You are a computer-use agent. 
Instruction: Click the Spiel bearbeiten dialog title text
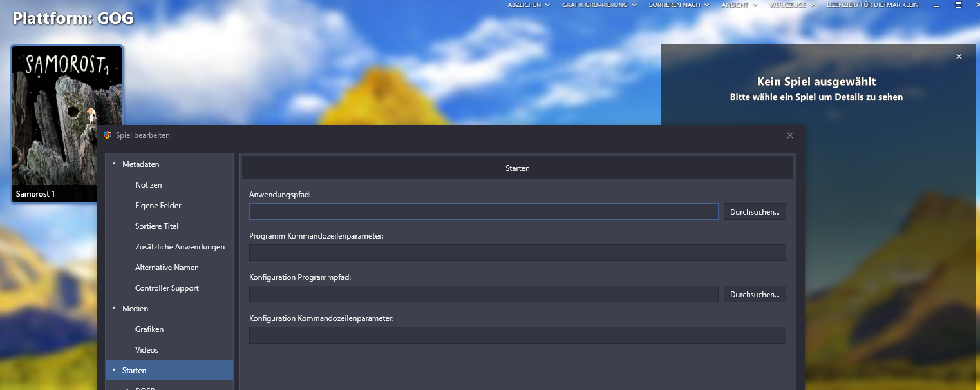[x=143, y=135]
